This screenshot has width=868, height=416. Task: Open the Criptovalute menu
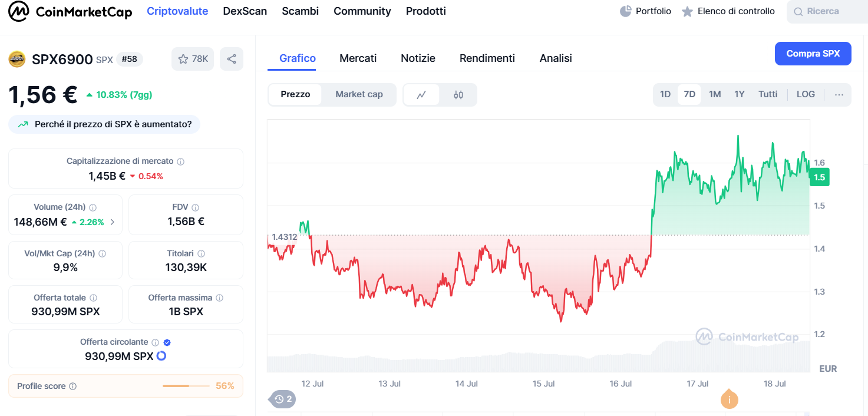click(177, 11)
